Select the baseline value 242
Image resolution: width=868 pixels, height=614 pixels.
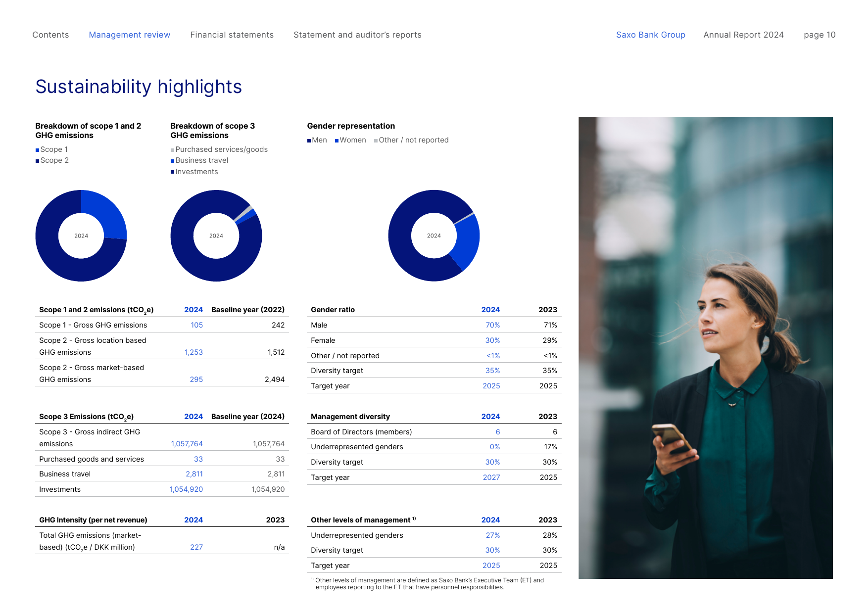pos(278,325)
